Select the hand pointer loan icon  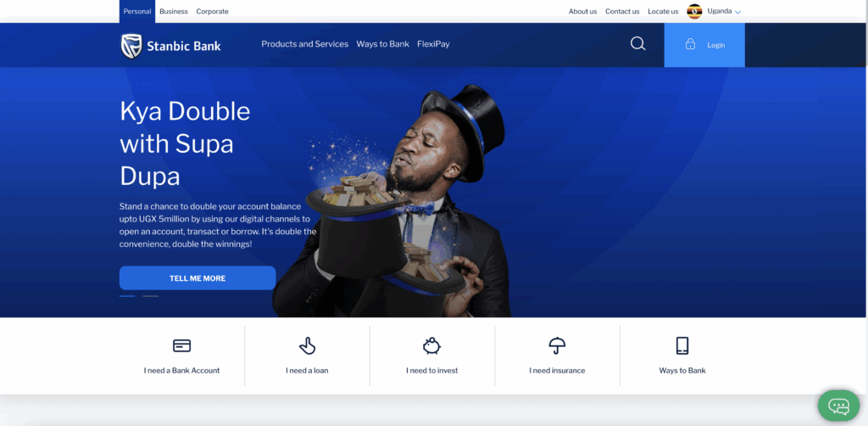coord(307,345)
